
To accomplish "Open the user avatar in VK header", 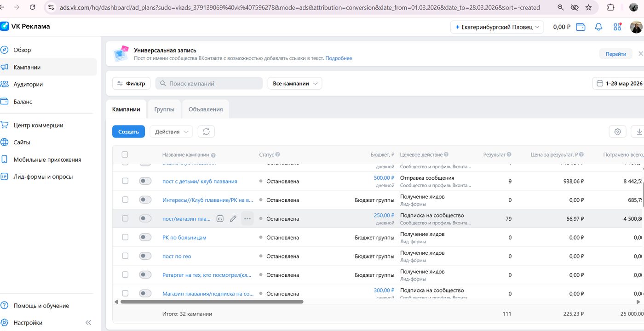I will (x=636, y=27).
